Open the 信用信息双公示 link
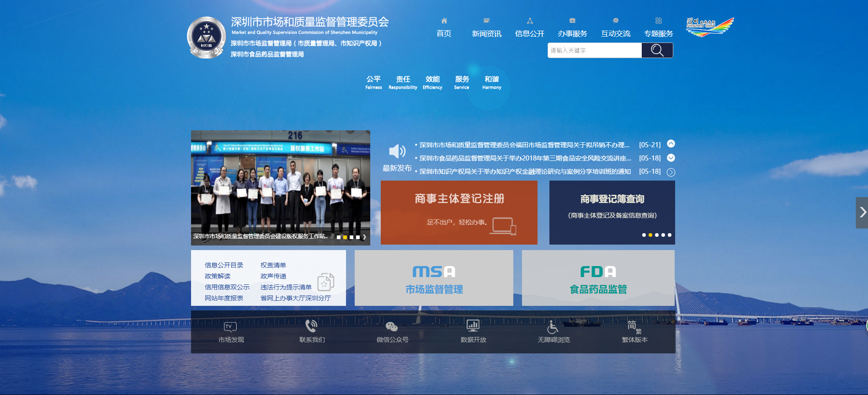The height and width of the screenshot is (395, 868). click(x=227, y=287)
